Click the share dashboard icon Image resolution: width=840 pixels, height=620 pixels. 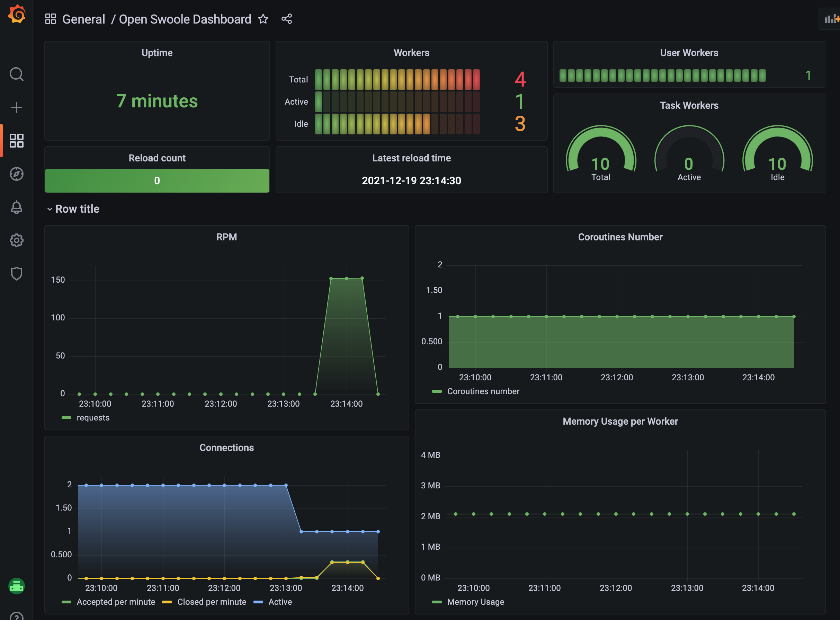coord(287,19)
